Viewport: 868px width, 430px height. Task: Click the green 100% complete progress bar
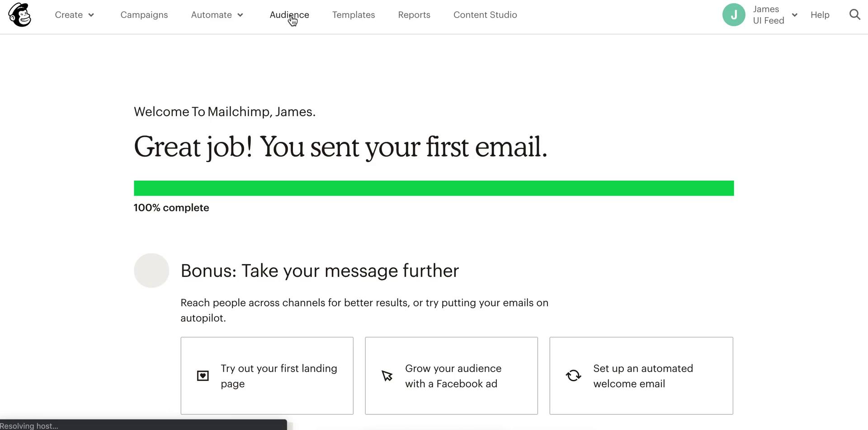click(434, 188)
